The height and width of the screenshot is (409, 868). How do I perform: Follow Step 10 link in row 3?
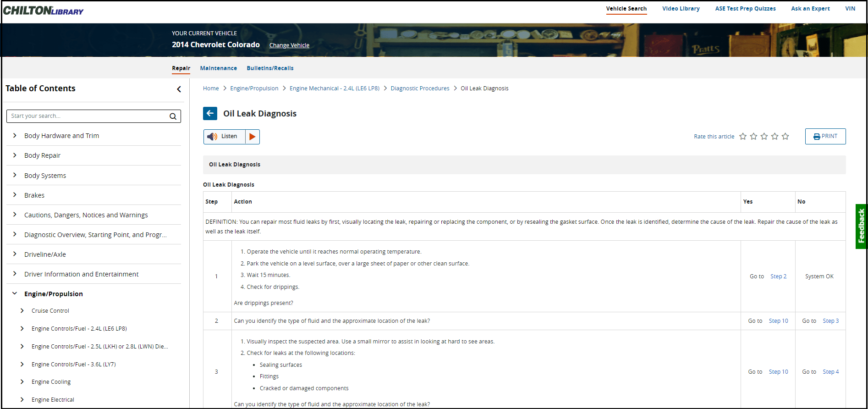pyautogui.click(x=778, y=372)
